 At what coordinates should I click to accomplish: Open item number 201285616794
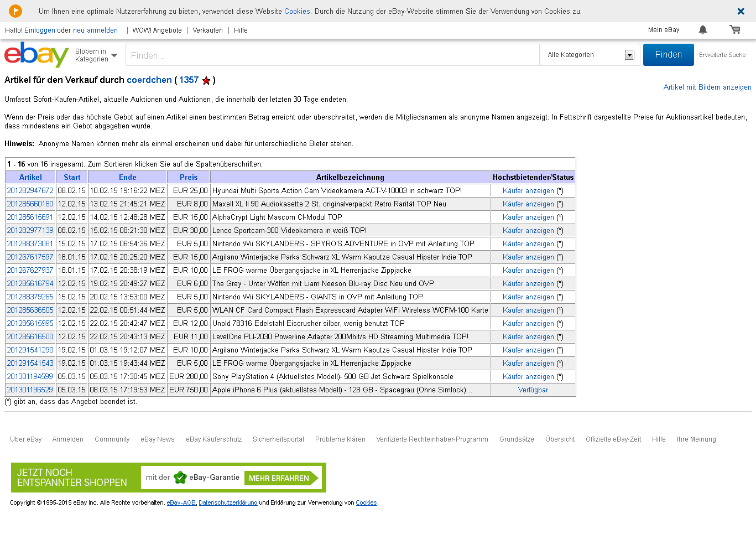point(30,283)
